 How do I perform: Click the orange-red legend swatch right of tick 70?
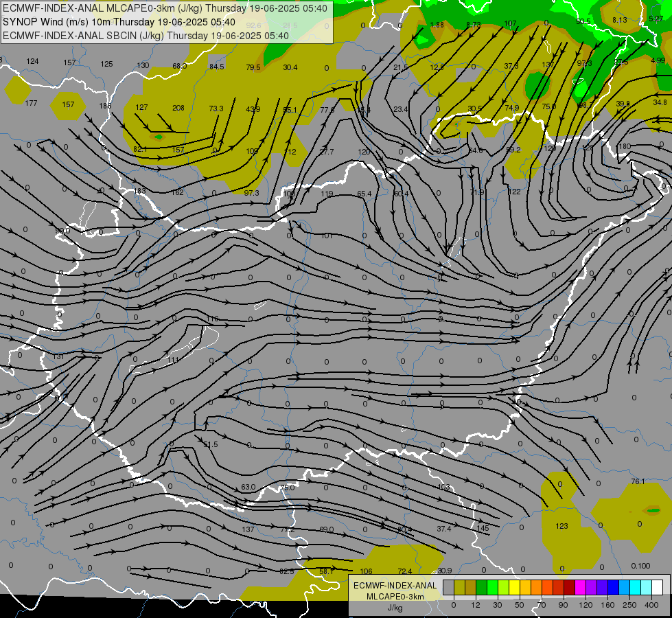(547, 587)
